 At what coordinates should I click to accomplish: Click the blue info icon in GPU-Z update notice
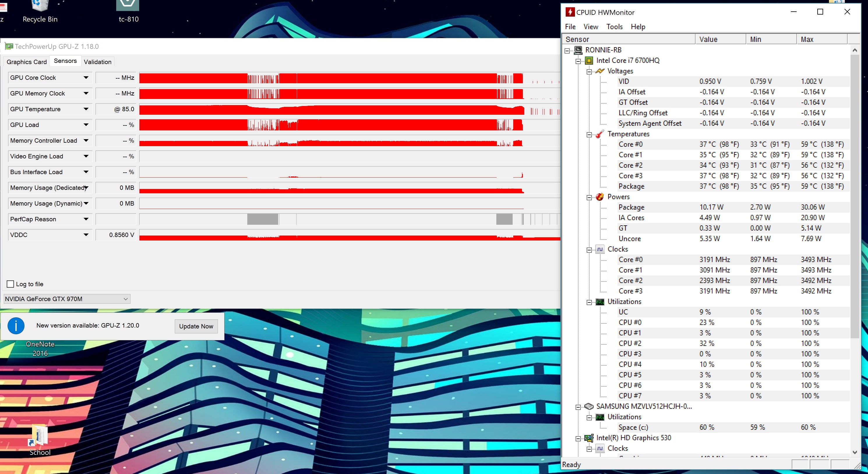pyautogui.click(x=16, y=326)
